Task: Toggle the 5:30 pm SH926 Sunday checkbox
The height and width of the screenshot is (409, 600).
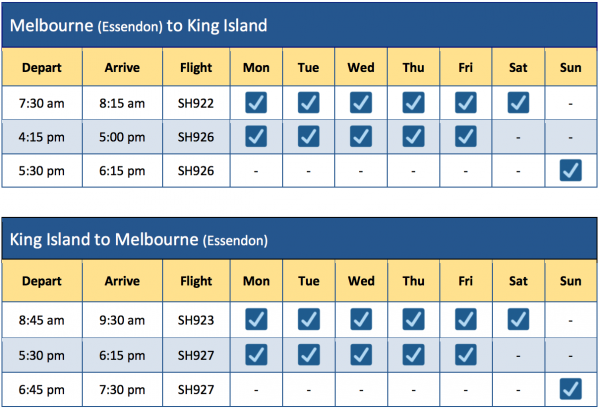Action: (x=571, y=170)
